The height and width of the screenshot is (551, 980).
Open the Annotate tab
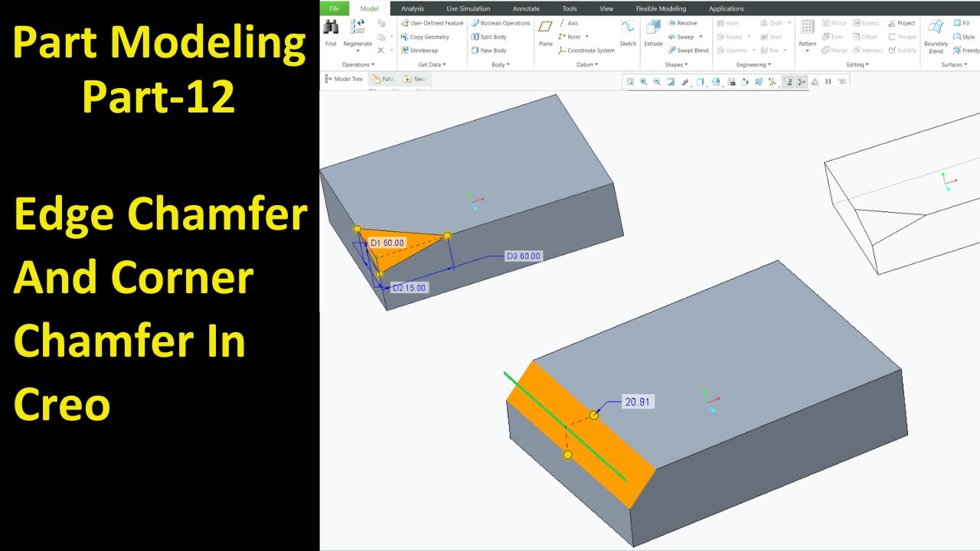click(x=526, y=8)
